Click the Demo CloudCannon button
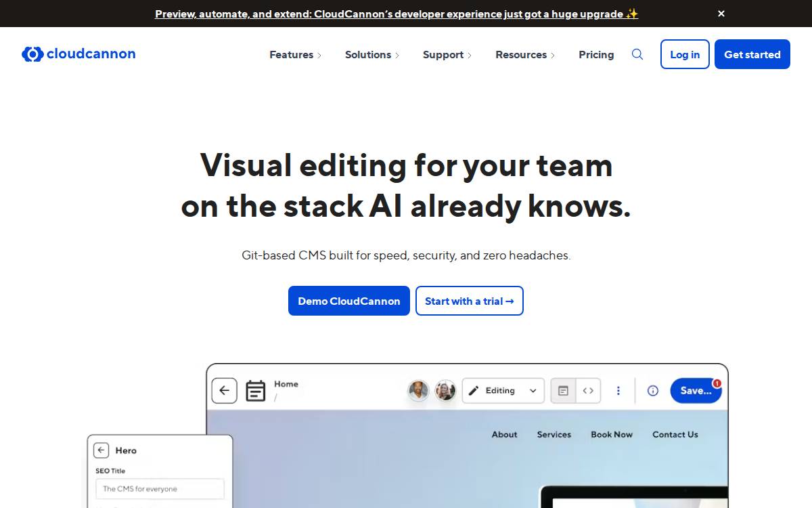 click(349, 301)
